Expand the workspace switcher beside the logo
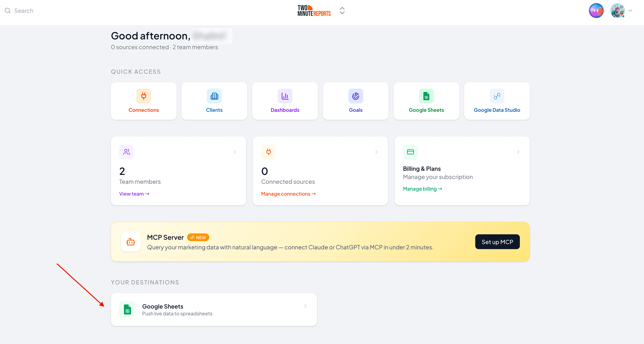644x344 pixels. coord(342,11)
